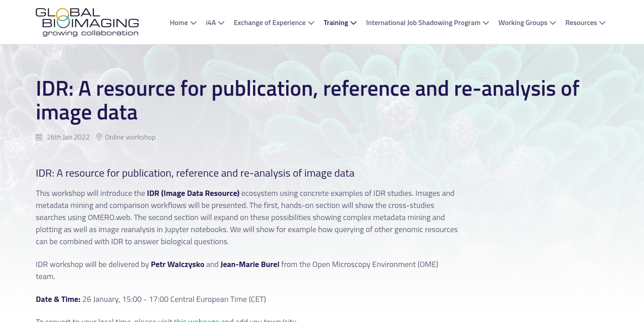644x322 pixels.
Task: Select Working Groups from the navigation
Action: [523, 22]
